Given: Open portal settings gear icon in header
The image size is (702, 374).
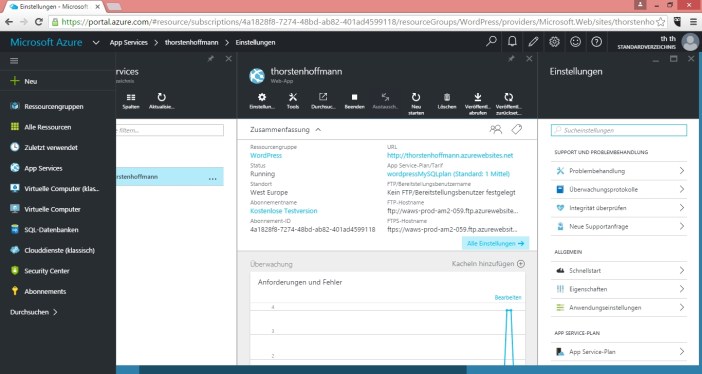Looking at the screenshot, I should (x=554, y=42).
